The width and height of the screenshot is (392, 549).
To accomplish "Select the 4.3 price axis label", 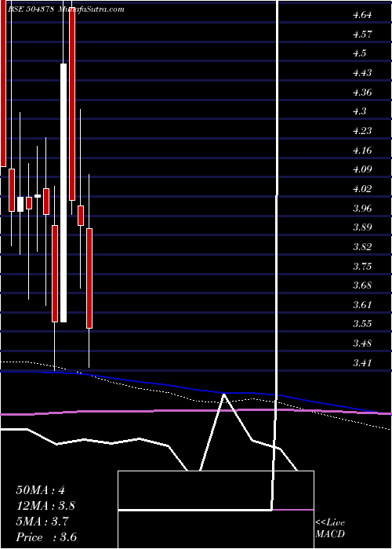I will tap(359, 111).
